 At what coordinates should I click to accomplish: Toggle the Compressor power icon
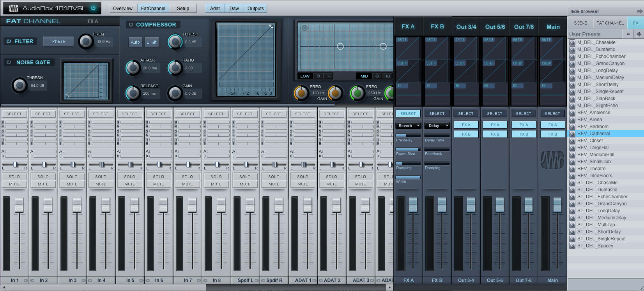131,25
